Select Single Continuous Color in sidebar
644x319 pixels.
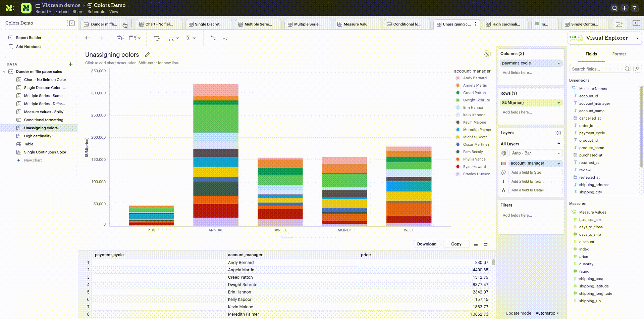[45, 152]
